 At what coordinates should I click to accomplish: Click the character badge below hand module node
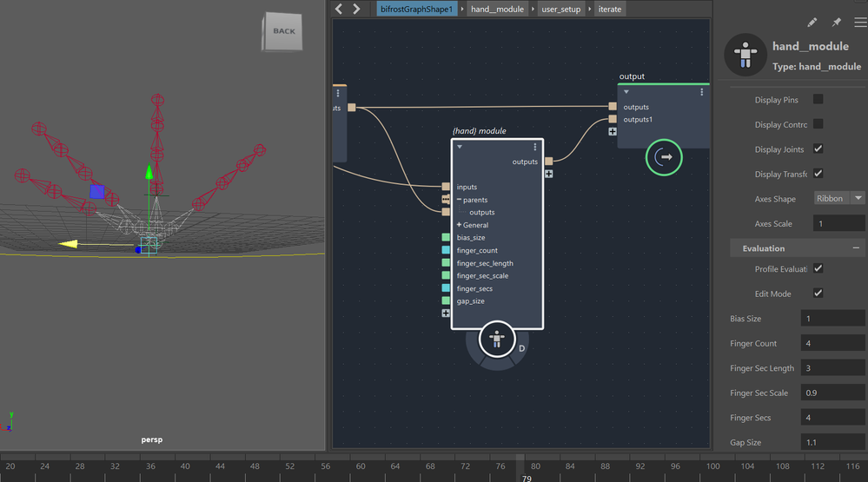[x=497, y=340]
